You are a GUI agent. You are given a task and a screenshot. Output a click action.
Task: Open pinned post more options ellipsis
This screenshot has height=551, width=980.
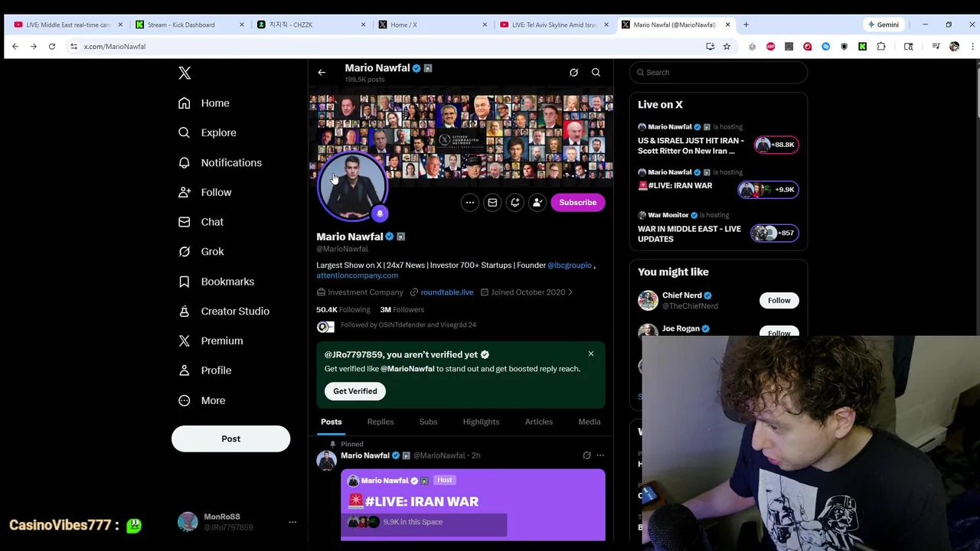pos(600,455)
